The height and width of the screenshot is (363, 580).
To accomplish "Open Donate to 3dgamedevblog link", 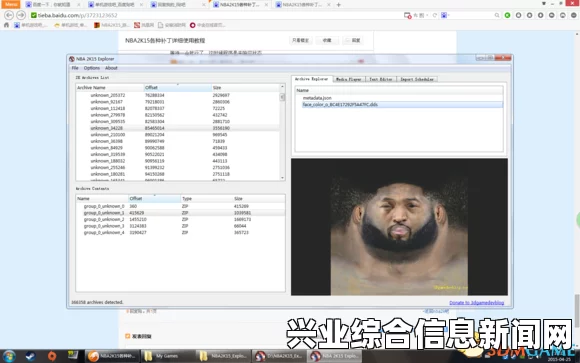I will [x=476, y=303].
